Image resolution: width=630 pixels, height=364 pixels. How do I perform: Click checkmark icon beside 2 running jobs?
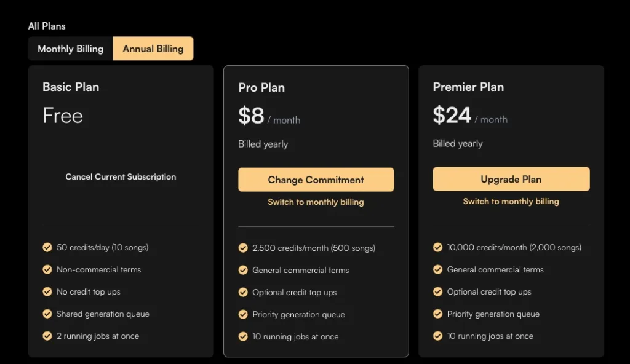(47, 336)
